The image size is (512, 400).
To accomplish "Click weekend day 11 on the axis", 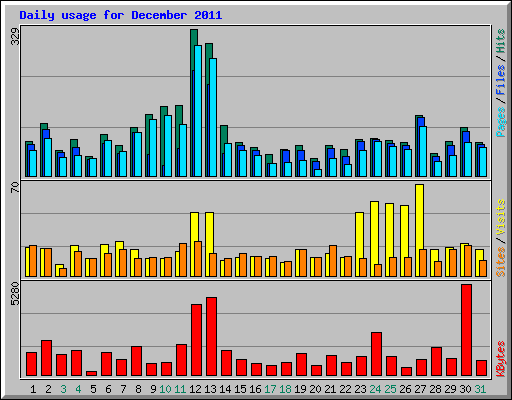I will (180, 389).
